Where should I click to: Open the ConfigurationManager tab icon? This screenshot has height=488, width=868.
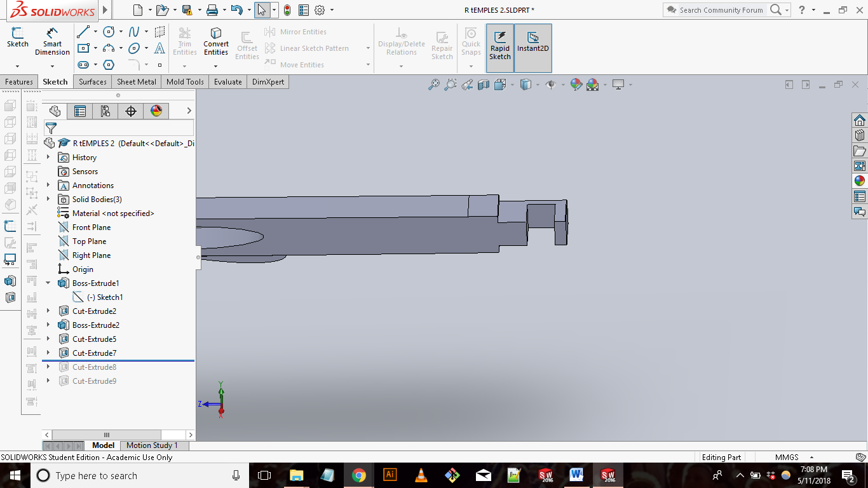coord(105,111)
